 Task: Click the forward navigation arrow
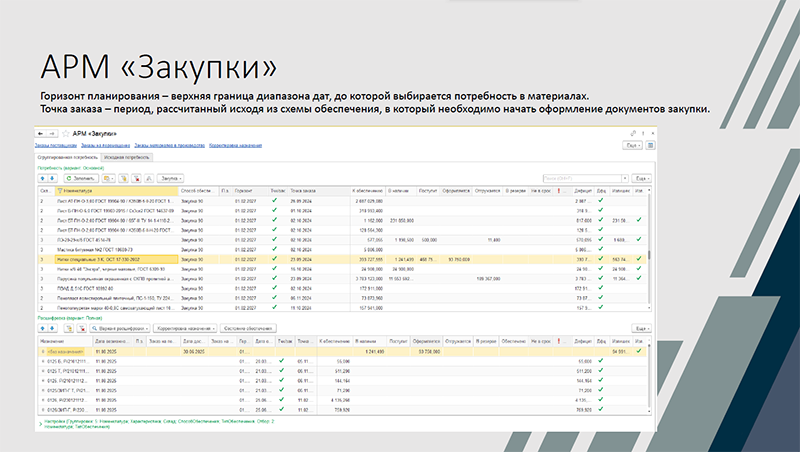(x=51, y=133)
